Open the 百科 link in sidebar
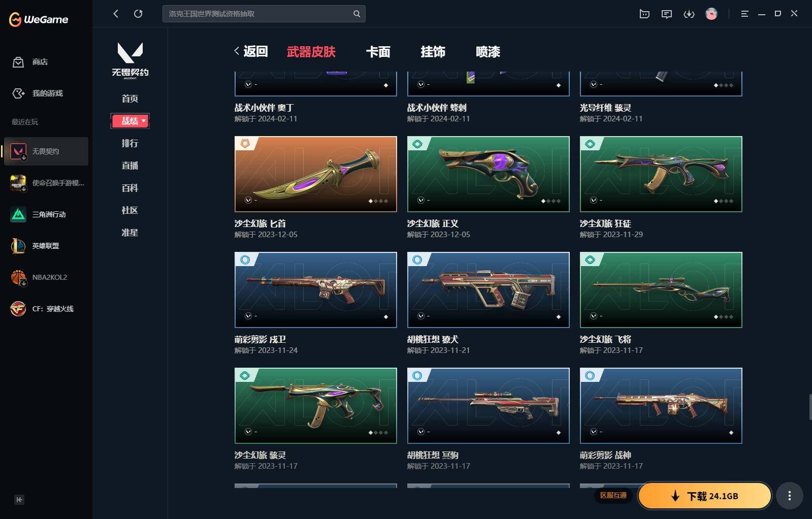The width and height of the screenshot is (812, 519). click(130, 188)
